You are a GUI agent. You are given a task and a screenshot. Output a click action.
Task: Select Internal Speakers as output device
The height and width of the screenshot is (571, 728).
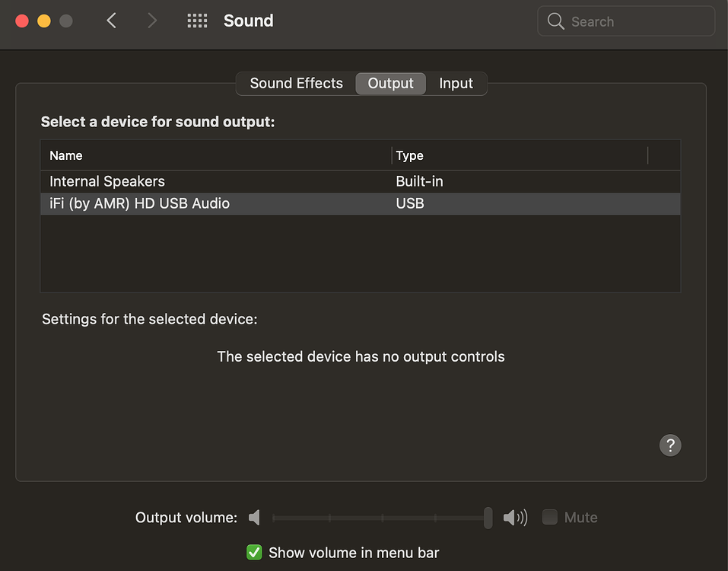[106, 181]
